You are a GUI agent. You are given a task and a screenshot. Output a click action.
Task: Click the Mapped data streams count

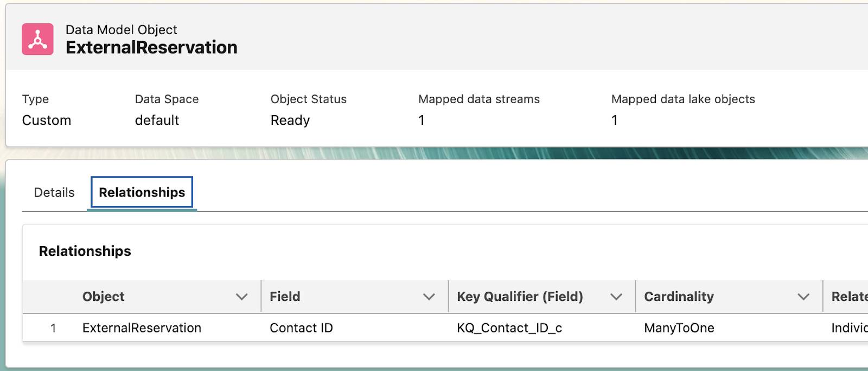(x=422, y=120)
